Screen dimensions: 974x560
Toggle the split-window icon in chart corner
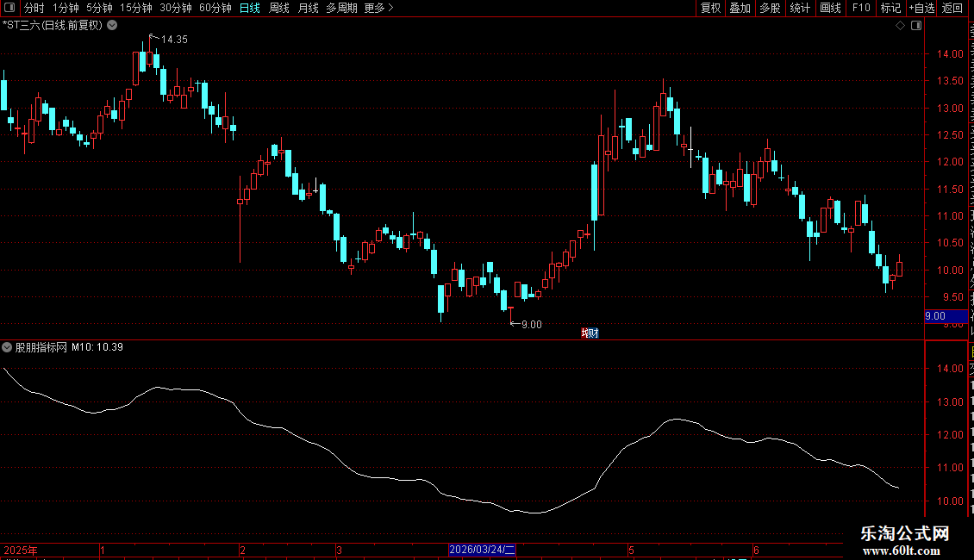[916, 26]
